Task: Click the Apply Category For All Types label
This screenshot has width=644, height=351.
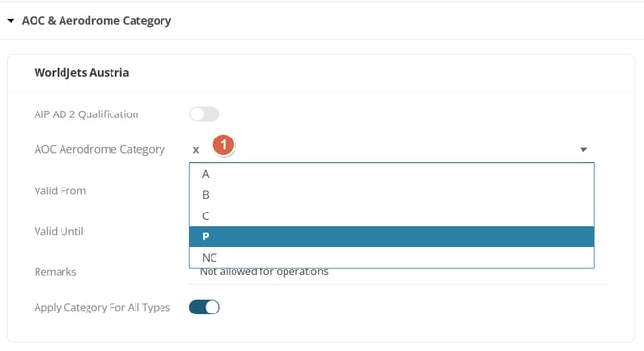Action: (x=102, y=308)
